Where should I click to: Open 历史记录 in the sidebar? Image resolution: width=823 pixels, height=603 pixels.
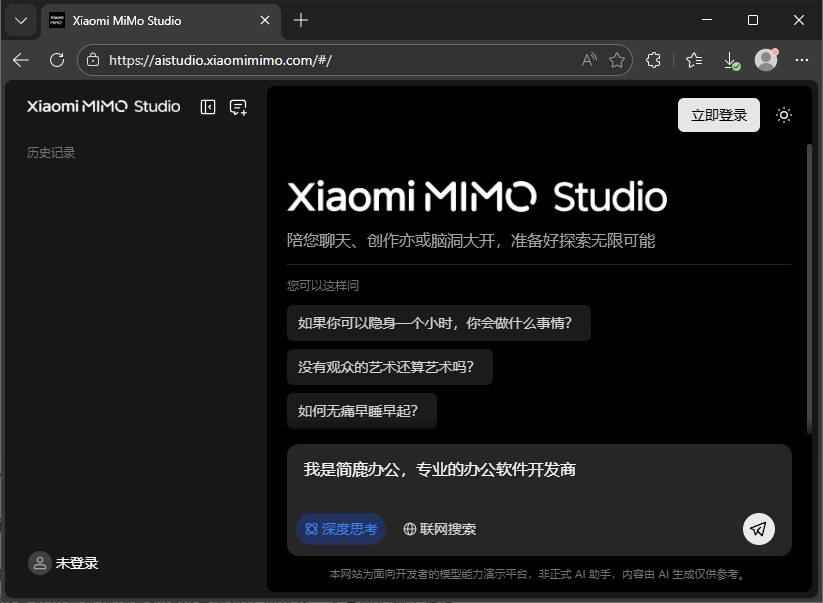(x=51, y=152)
